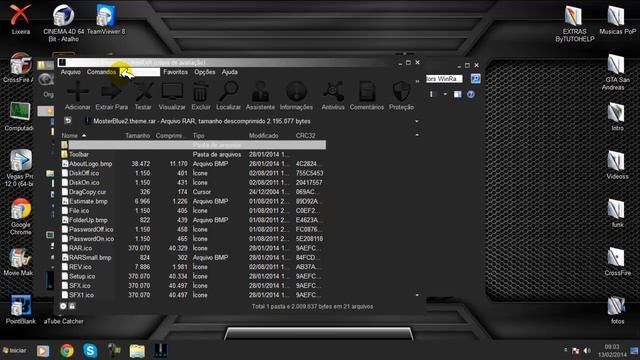Open the Opções menu
Viewport: 640px width, 360px height.
tap(204, 72)
